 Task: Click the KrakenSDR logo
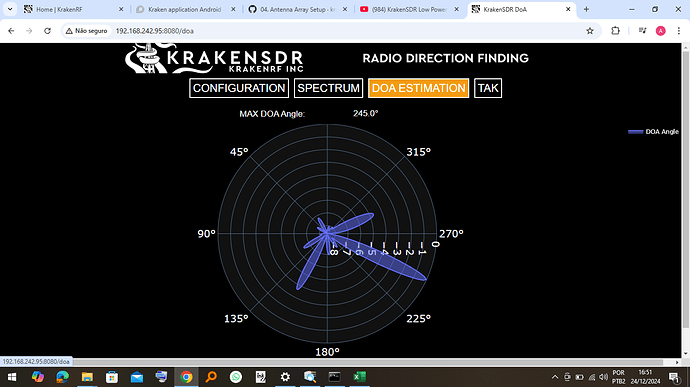tap(214, 58)
